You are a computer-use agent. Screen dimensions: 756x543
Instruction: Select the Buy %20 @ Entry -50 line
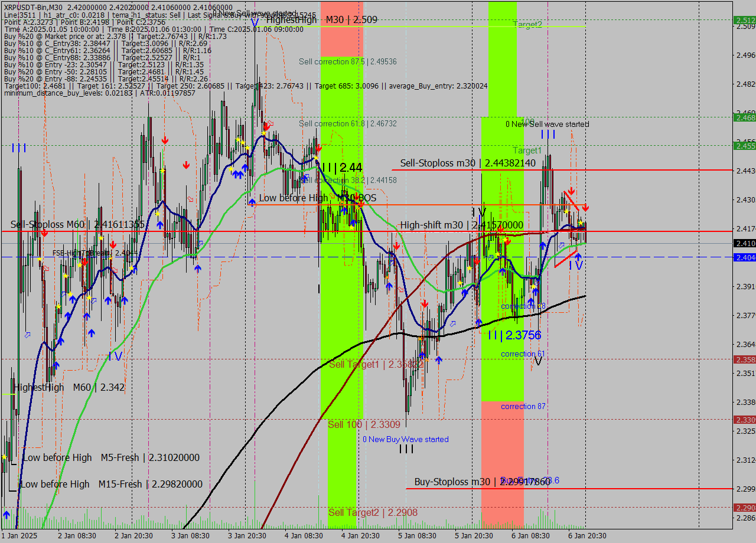(x=103, y=71)
